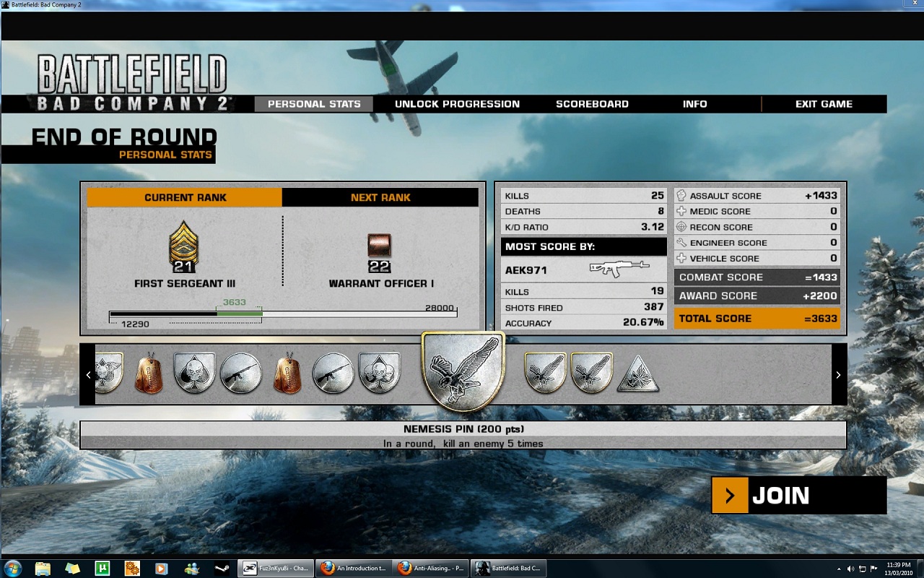This screenshot has width=924, height=578.
Task: Click 'In a round, kill an enemy 5 times'
Action: [x=463, y=444]
